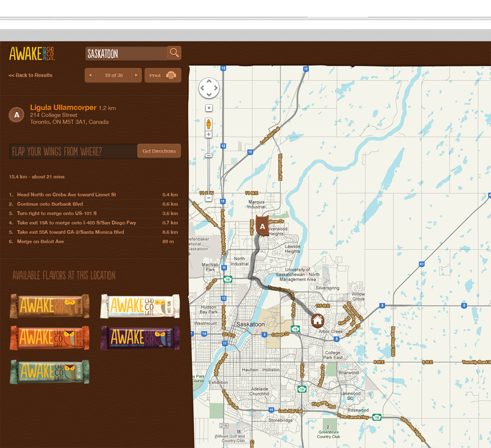Click the orange AWAKE chocolate bar flavor
This screenshot has height=448, width=491.
50,338
